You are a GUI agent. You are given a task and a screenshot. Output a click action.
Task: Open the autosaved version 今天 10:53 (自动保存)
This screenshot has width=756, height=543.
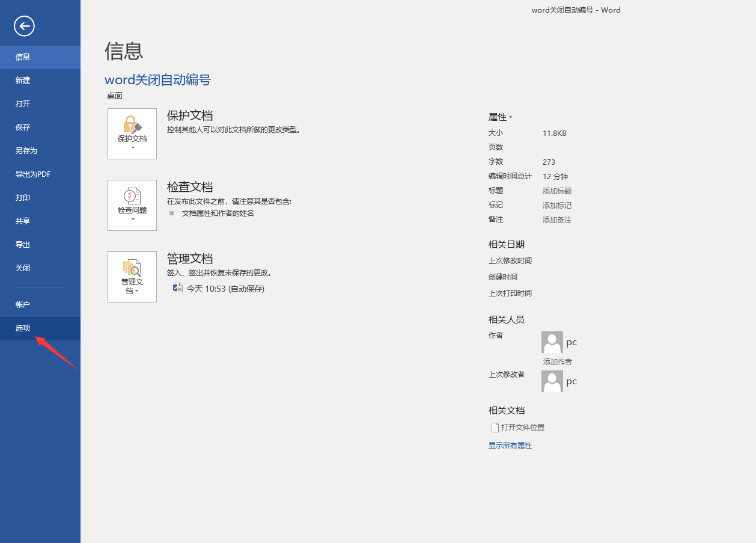coord(219,289)
